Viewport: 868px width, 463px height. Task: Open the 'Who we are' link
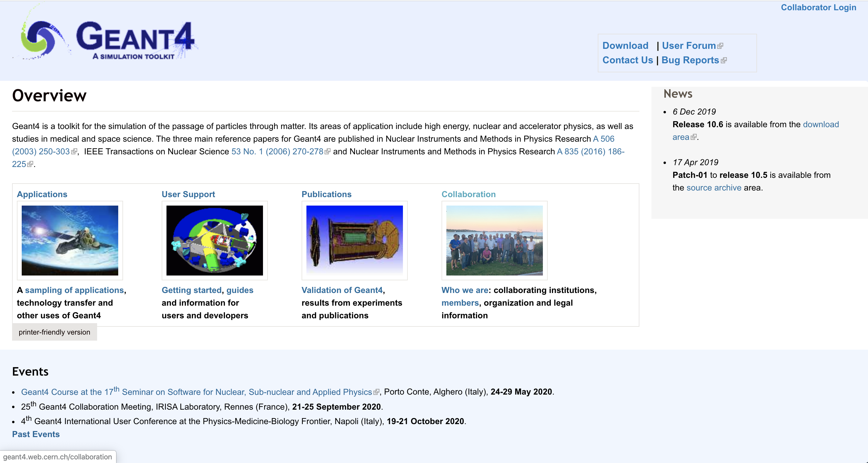(x=465, y=290)
